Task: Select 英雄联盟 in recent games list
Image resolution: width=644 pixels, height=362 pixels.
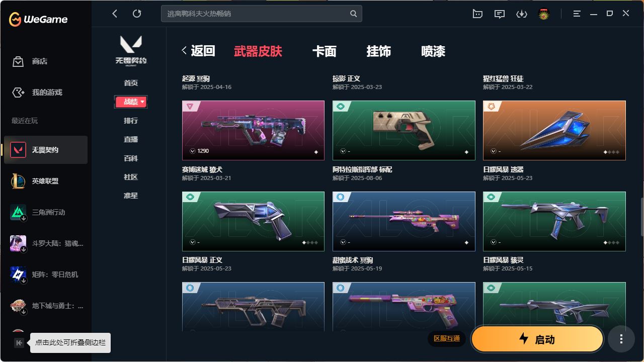Action: tap(45, 181)
